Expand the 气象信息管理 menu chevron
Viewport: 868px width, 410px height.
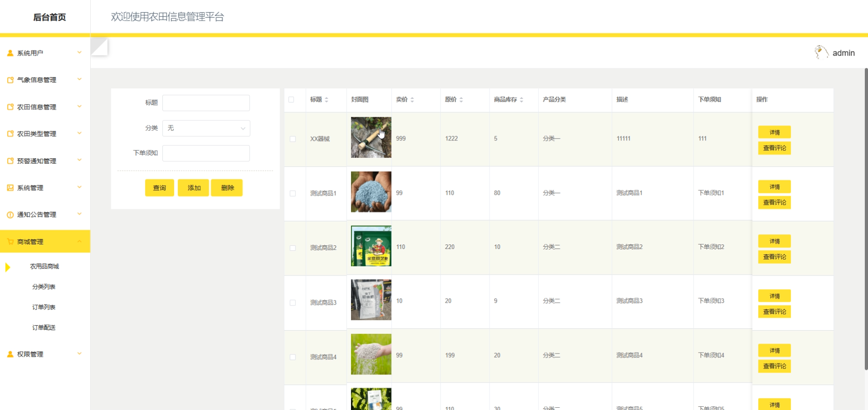79,79
